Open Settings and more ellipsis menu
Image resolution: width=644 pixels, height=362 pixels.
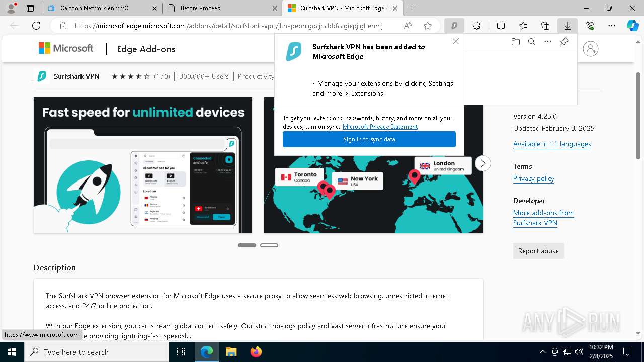pos(612,26)
